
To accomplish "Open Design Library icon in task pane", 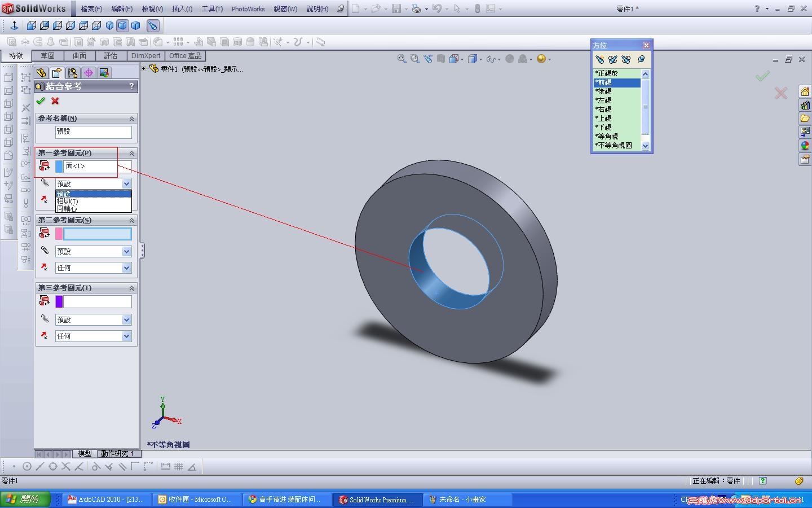I will tap(805, 105).
